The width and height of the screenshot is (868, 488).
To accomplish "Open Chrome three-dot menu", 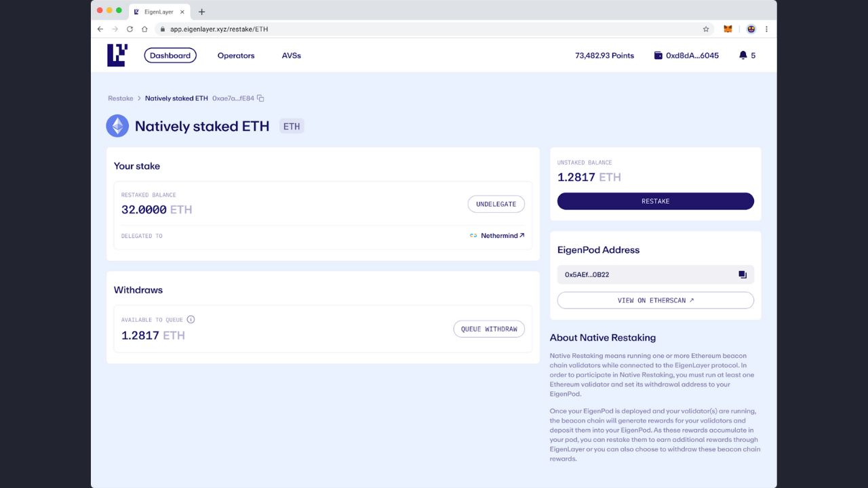I will [767, 29].
